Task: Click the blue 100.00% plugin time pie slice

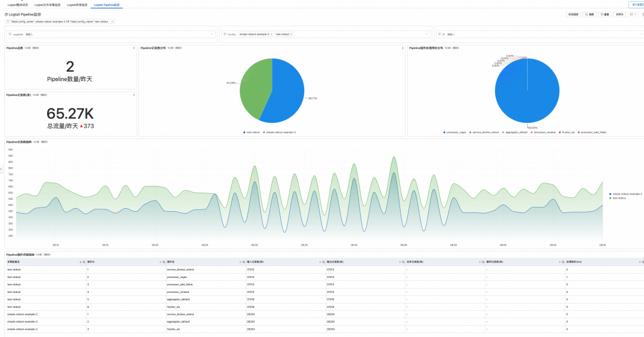Action: [527, 91]
